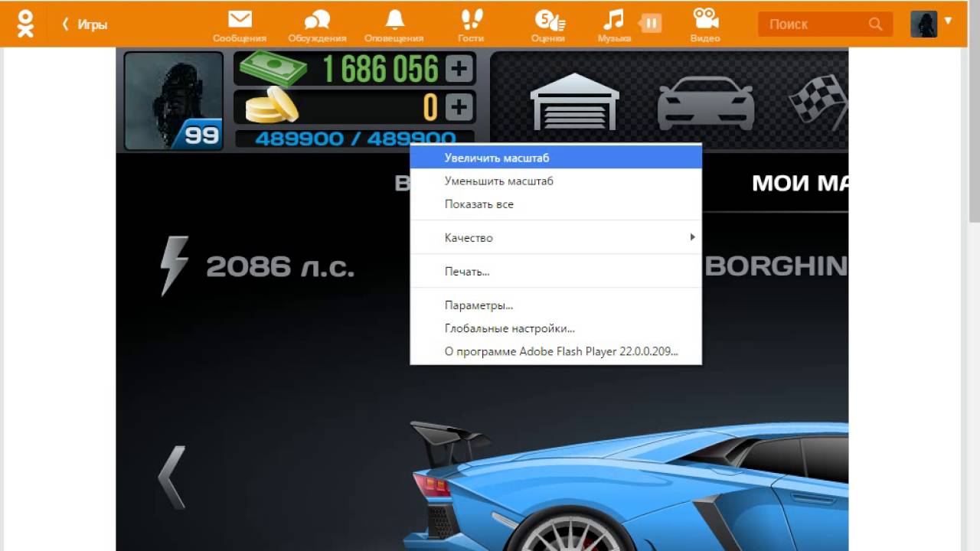Select Увеличить масштаб in context menu
This screenshot has width=980, height=551.
pyautogui.click(x=557, y=158)
